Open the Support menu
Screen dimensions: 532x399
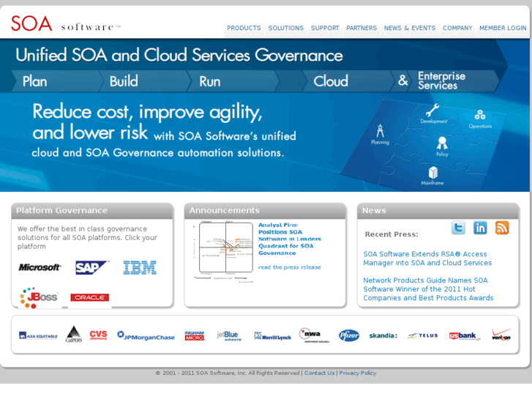coord(325,28)
